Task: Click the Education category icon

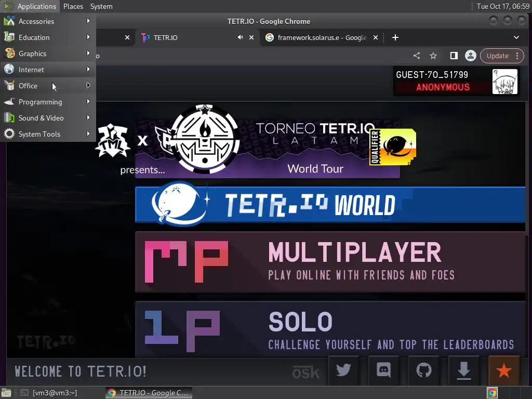Action: pyautogui.click(x=9, y=37)
